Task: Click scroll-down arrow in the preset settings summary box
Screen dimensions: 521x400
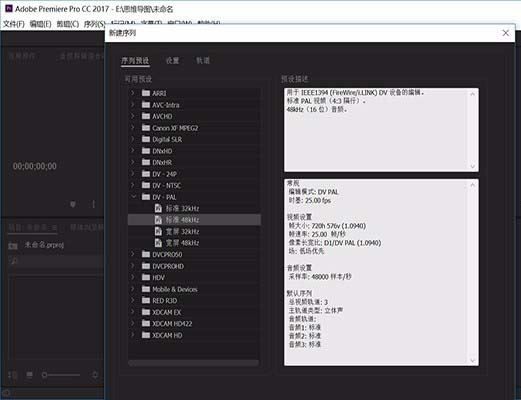Action: click(472, 360)
